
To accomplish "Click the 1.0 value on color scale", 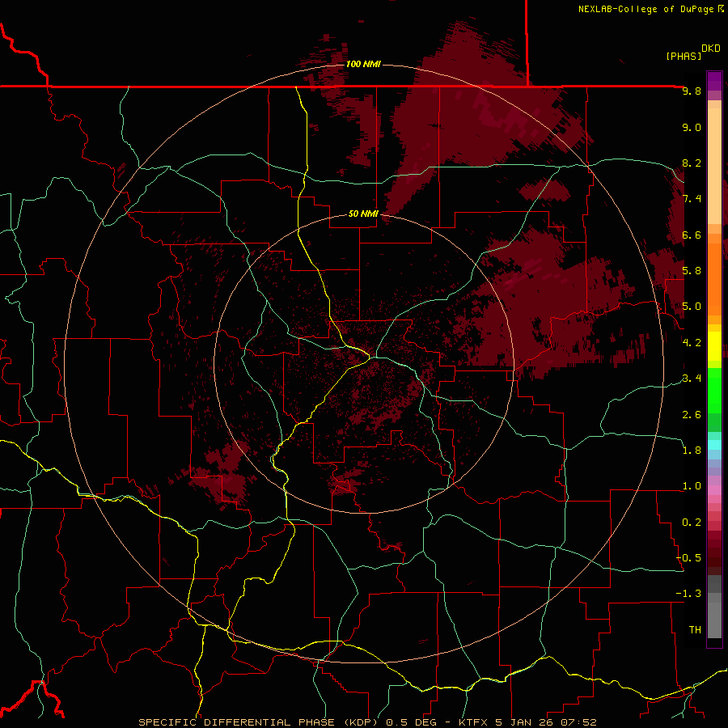I will (692, 485).
